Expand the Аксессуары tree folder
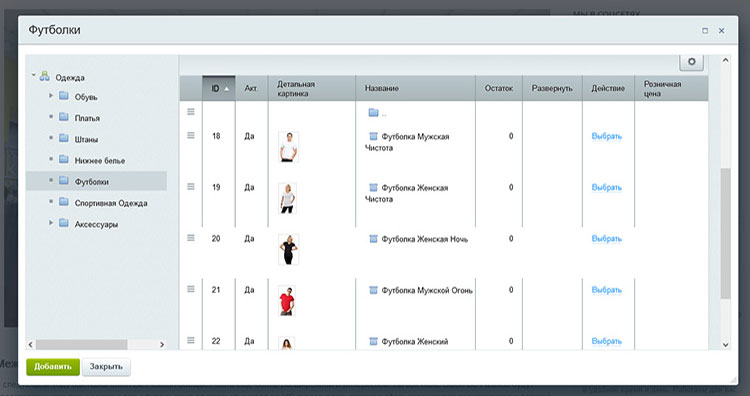 (x=51, y=223)
